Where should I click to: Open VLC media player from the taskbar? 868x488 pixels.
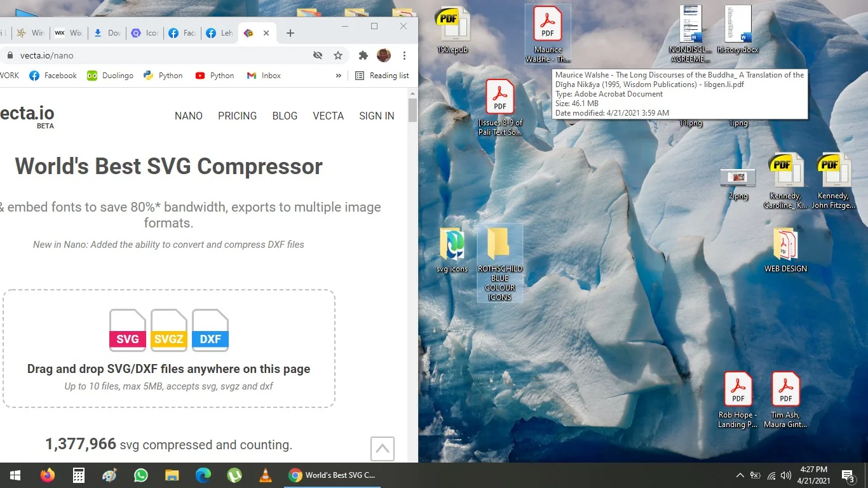coord(266,475)
